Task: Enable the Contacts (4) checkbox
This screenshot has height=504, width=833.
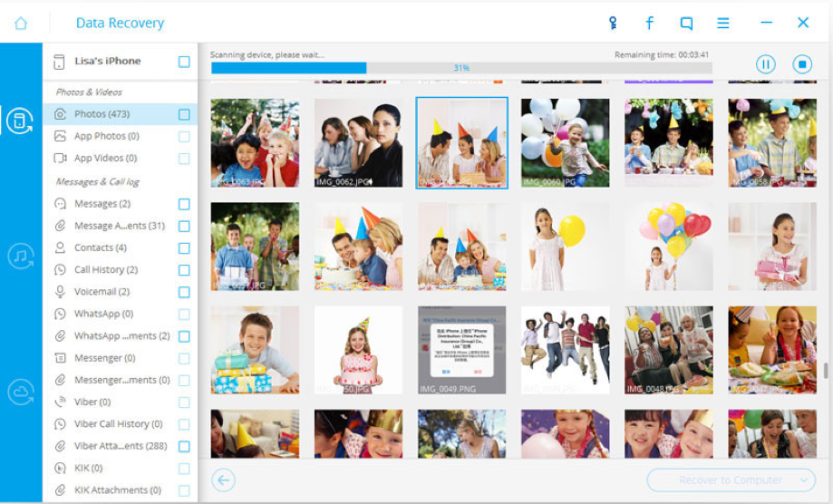Action: click(x=184, y=248)
